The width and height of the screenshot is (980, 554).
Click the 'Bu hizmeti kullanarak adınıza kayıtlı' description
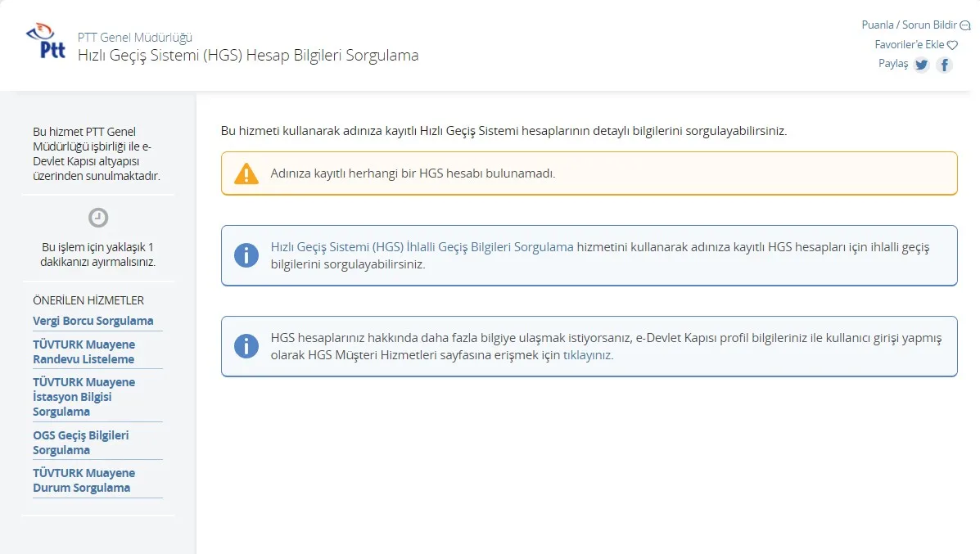click(x=504, y=131)
